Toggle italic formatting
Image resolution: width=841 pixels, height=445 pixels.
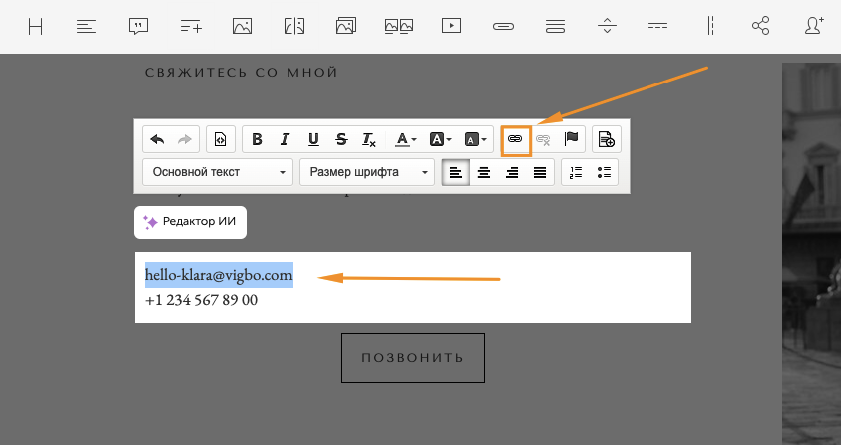click(x=285, y=139)
